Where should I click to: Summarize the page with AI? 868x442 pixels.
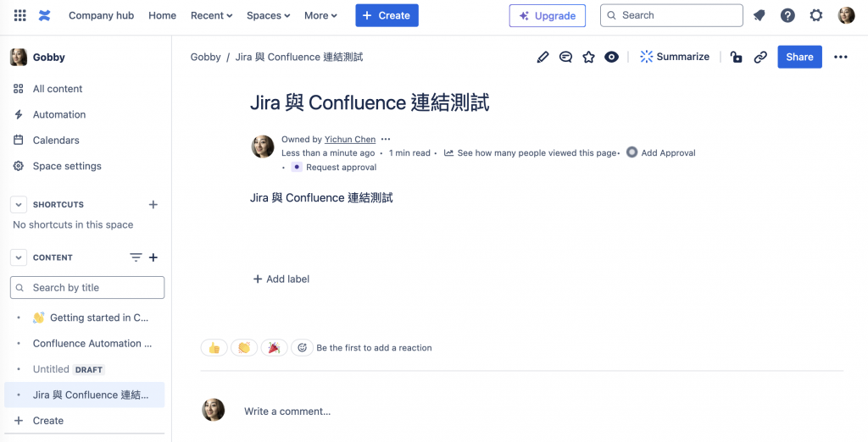(674, 57)
